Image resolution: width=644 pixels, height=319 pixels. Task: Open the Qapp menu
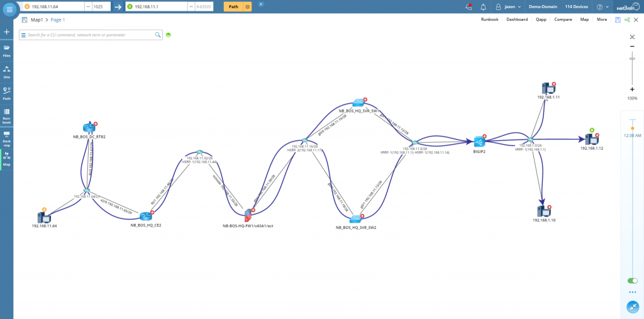click(541, 20)
